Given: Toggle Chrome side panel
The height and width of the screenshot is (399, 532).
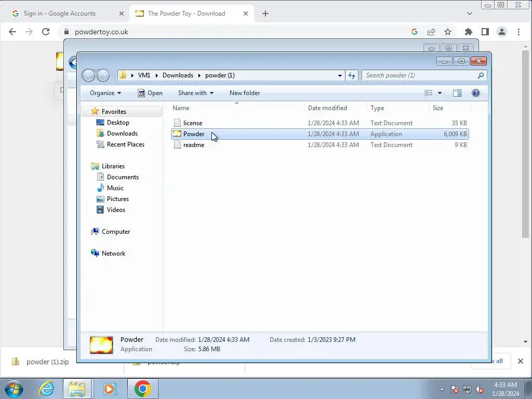Looking at the screenshot, I should [x=485, y=32].
